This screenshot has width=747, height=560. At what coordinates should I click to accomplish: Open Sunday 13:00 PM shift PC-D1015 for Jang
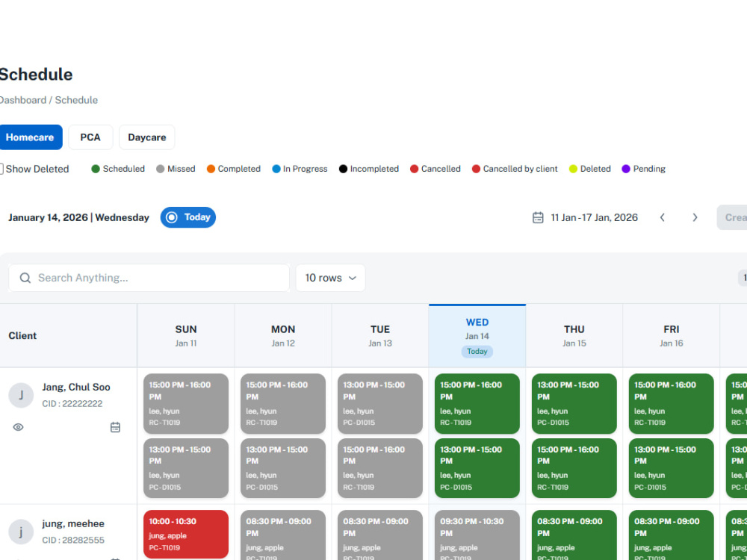186,468
